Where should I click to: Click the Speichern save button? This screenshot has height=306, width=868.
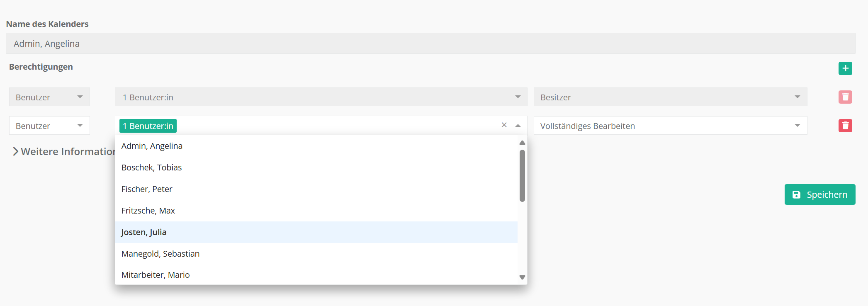coord(819,194)
